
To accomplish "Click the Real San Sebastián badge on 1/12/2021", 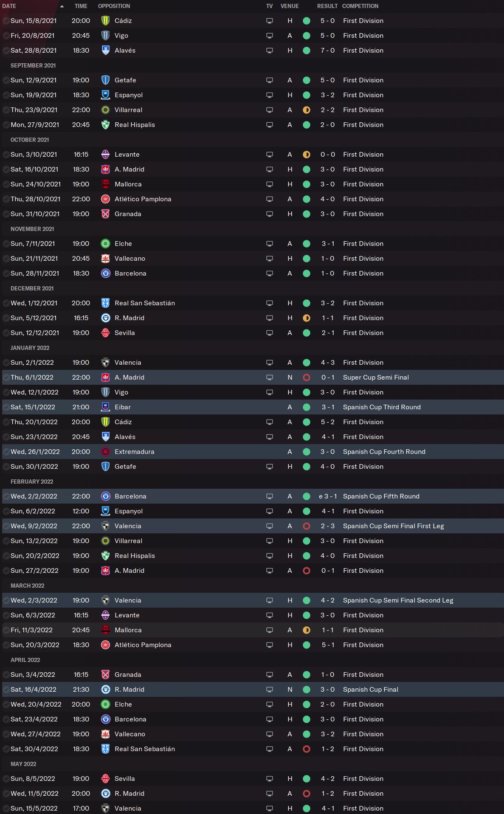I will (105, 303).
